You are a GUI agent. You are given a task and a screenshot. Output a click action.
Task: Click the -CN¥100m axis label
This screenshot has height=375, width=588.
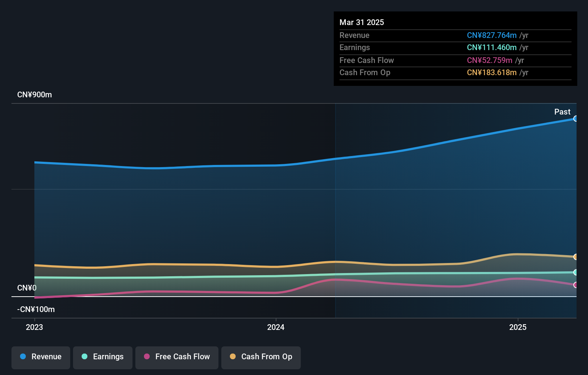pos(36,309)
